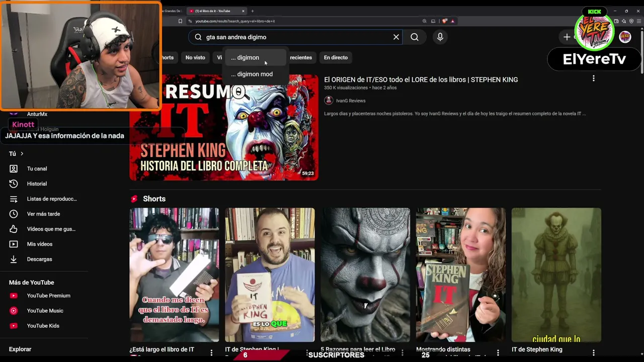Click the Mis vídeos play icon
The height and width of the screenshot is (362, 644).
(x=14, y=244)
